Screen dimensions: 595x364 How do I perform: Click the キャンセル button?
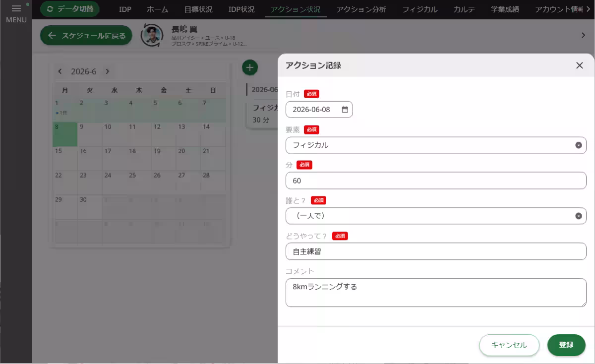509,345
